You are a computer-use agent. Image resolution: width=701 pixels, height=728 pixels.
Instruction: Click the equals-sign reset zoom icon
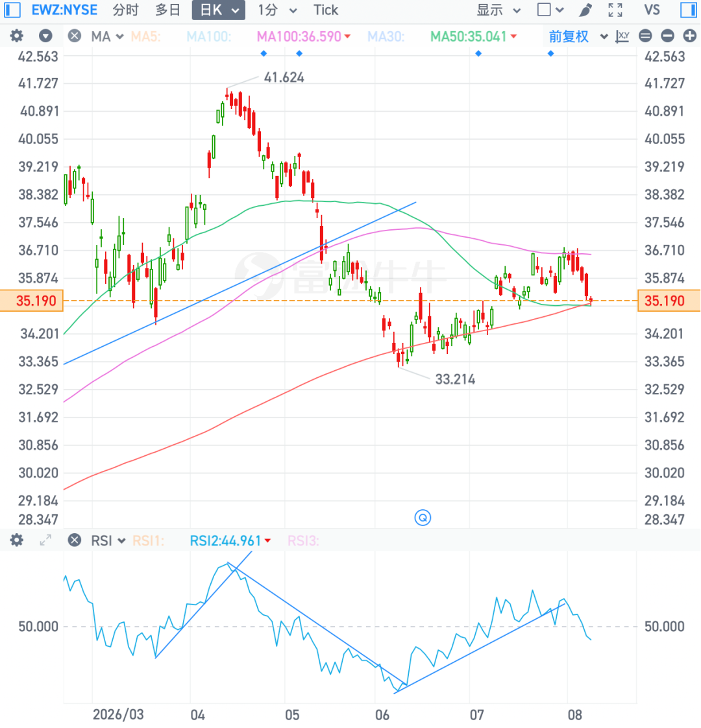(645, 36)
